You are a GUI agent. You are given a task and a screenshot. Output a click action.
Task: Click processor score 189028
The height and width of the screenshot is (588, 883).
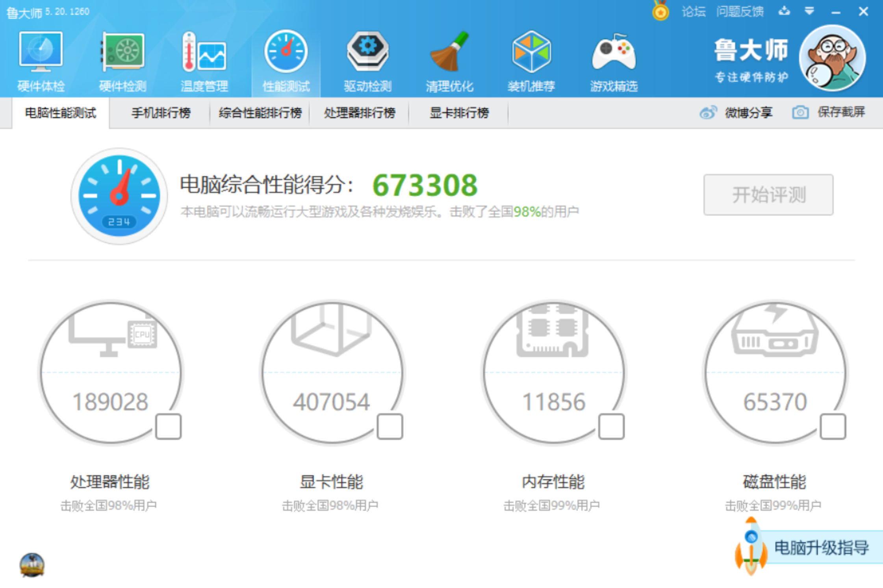pos(110,402)
